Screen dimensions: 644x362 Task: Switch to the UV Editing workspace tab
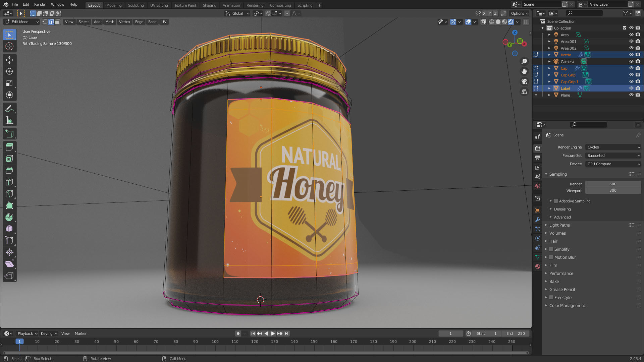(x=159, y=5)
